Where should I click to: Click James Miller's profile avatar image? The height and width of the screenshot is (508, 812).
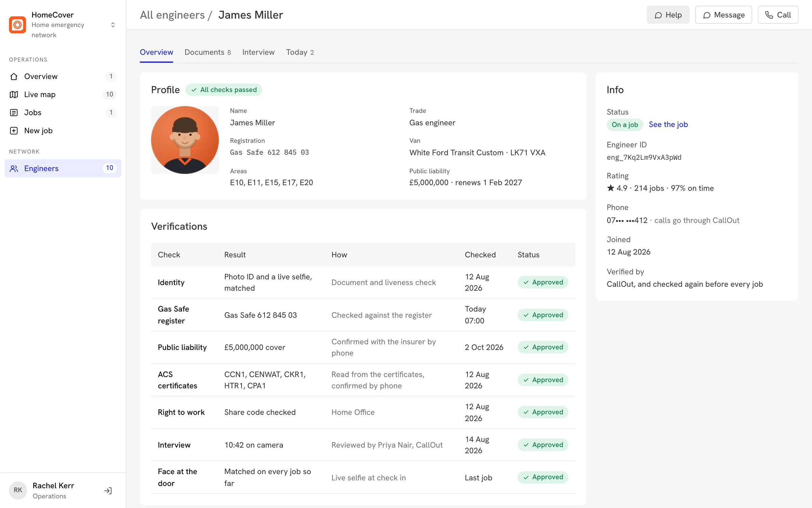(185, 140)
